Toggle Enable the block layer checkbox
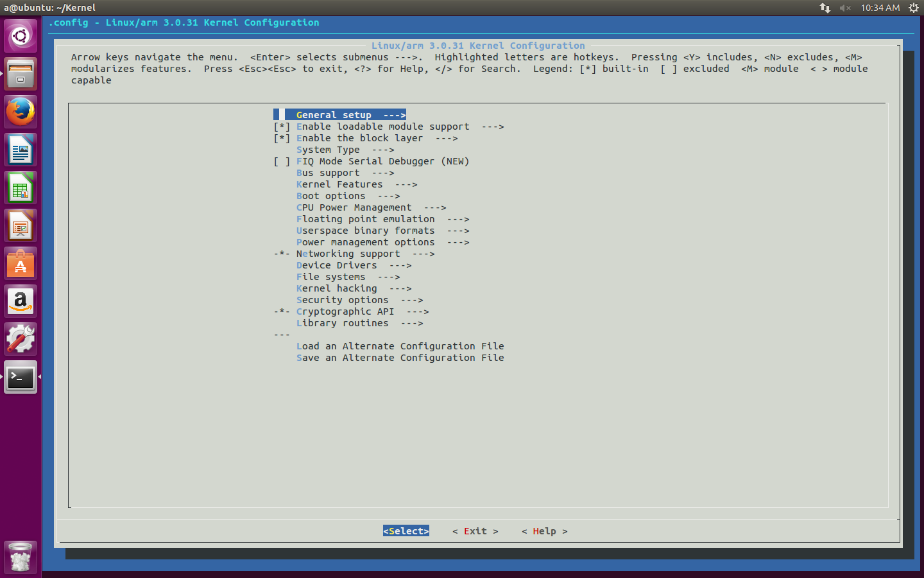Viewport: 924px width, 578px height. 282,138
